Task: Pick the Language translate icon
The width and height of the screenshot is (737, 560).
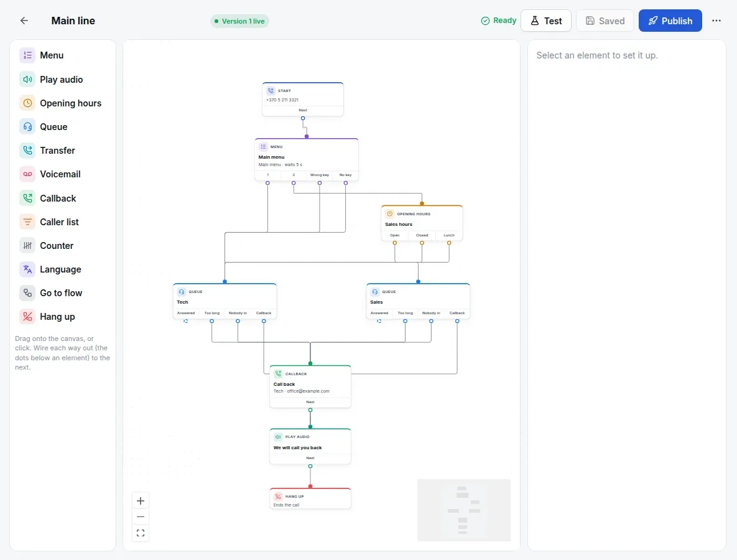Action: click(x=28, y=269)
